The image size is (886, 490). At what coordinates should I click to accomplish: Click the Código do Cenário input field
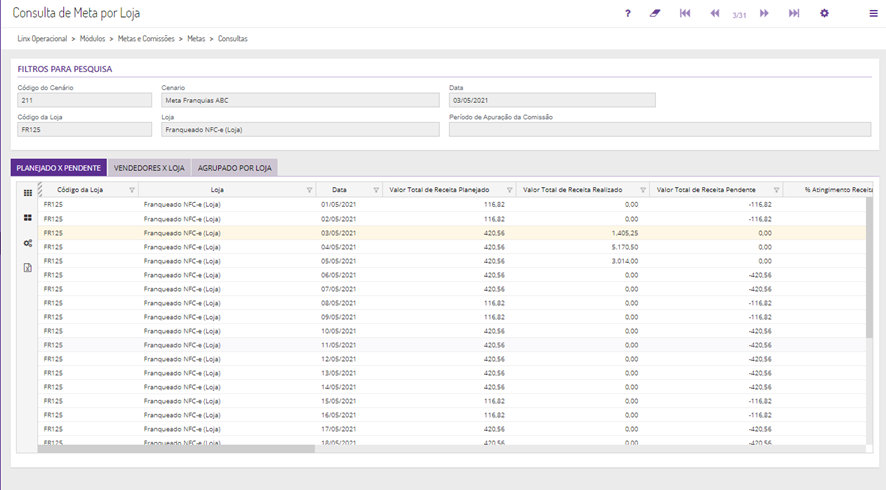(83, 100)
